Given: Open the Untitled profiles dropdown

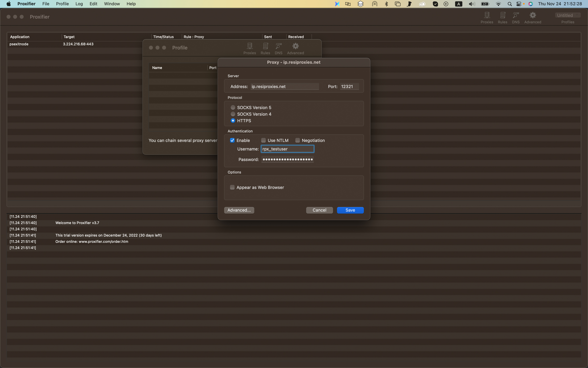Looking at the screenshot, I should click(568, 15).
